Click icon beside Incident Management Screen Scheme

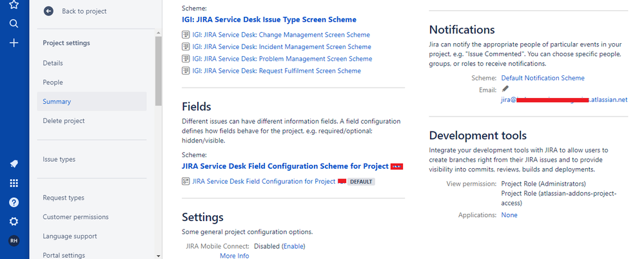tap(186, 47)
